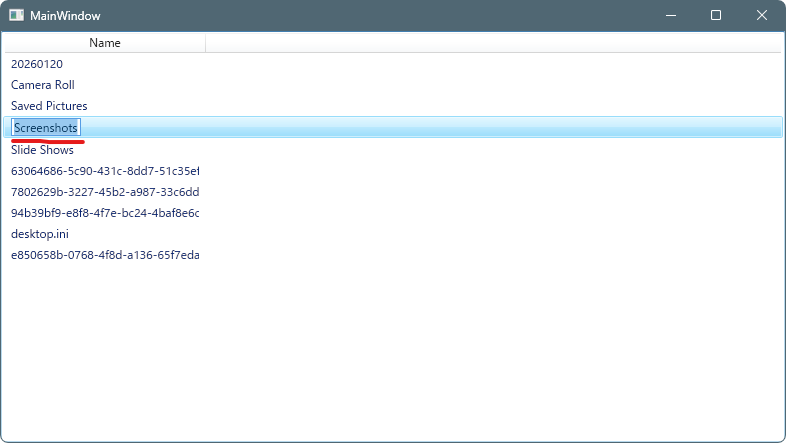Close the MainWindow window
This screenshot has width=786, height=443.
(x=762, y=16)
